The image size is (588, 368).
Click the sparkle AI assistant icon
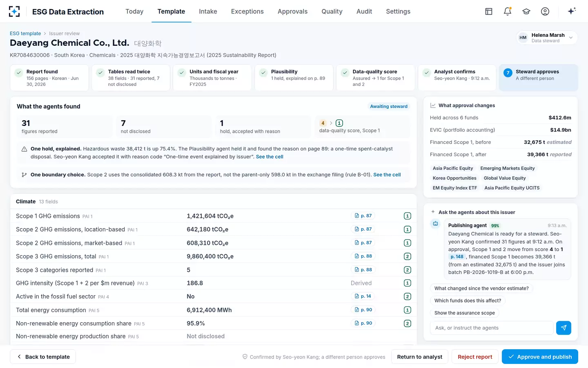(x=572, y=11)
